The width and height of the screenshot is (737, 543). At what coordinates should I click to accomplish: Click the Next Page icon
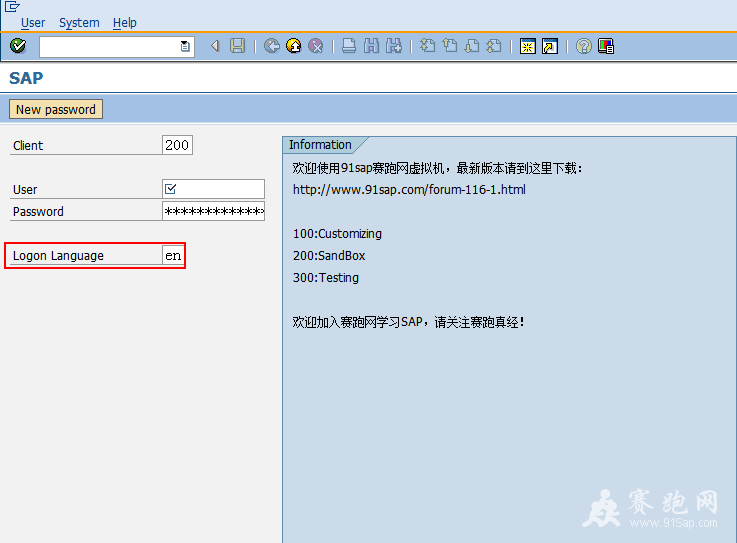point(472,46)
